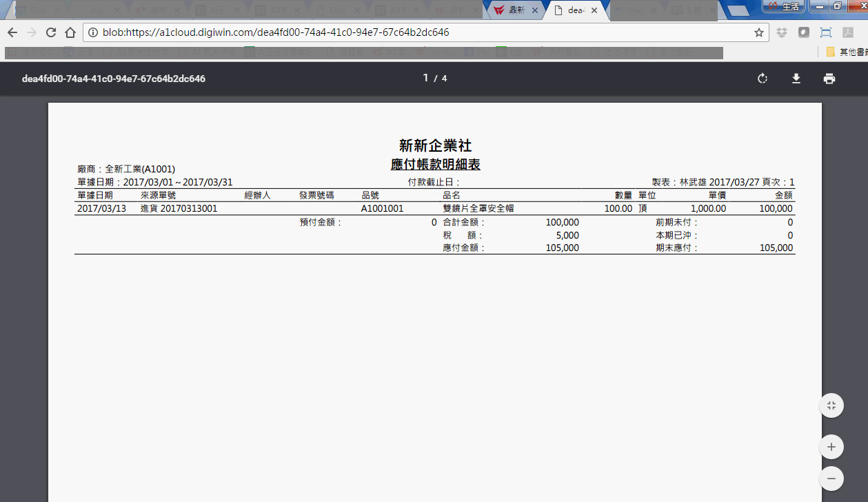Click the browser forward arrow

coord(32,32)
